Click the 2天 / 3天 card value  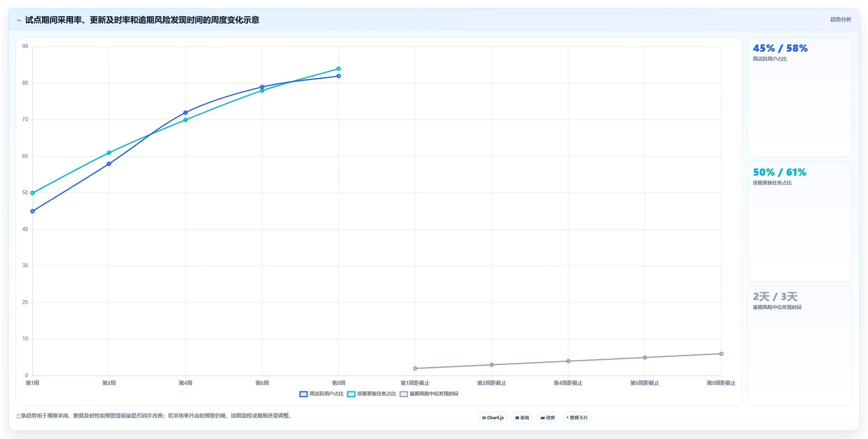click(775, 297)
